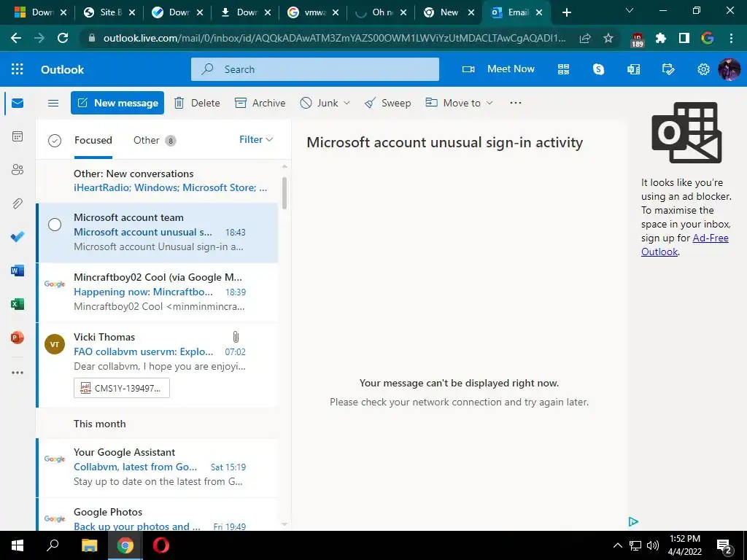Open the Chrome tab search chevron
The image size is (747, 560).
coord(630,10)
